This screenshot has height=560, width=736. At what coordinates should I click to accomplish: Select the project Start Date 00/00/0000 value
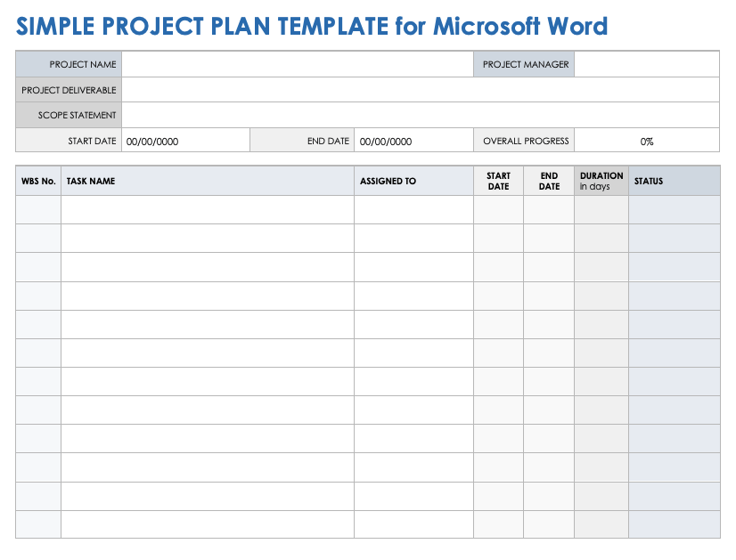(x=152, y=142)
